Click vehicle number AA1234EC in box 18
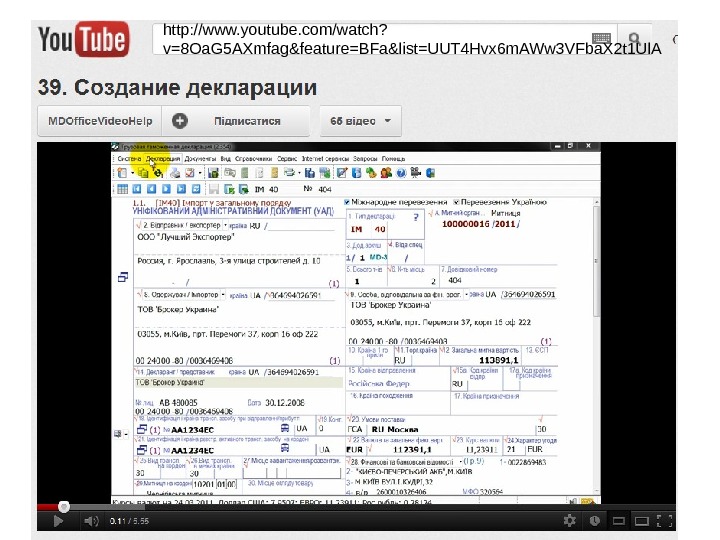 tap(192, 430)
